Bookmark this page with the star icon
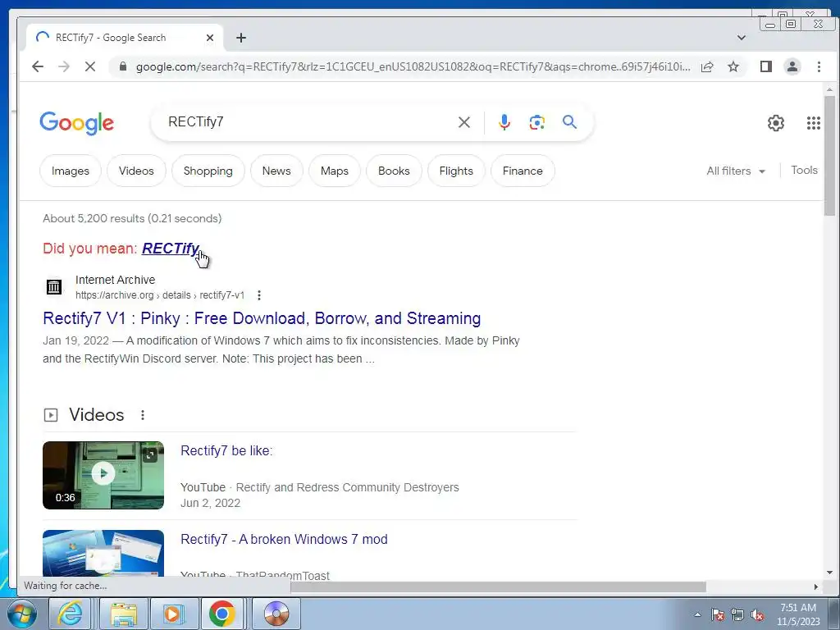This screenshot has width=840, height=630. [733, 66]
